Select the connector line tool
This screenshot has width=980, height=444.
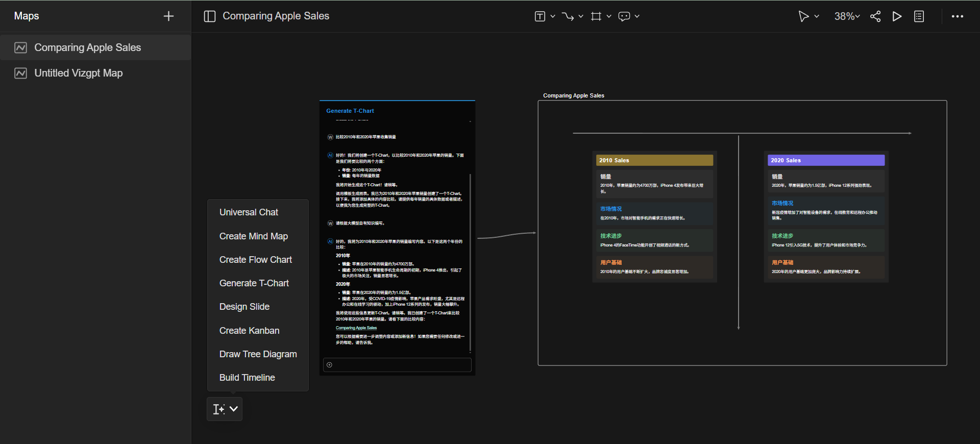pyautogui.click(x=568, y=16)
